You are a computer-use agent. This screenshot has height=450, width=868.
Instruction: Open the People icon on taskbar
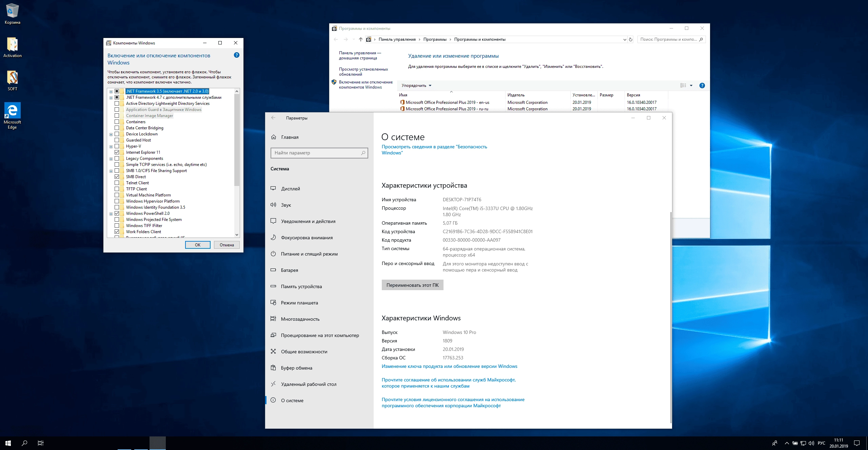point(775,443)
